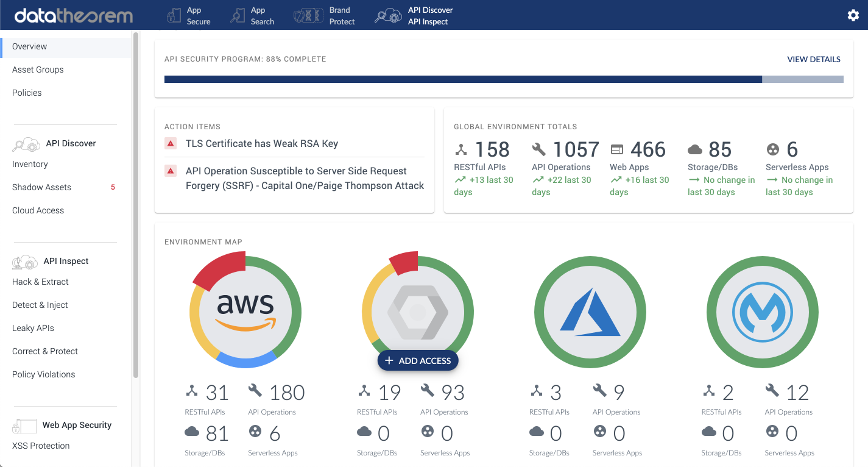Click warning icon beside SSRF action item
This screenshot has height=467, width=868.
point(171,171)
